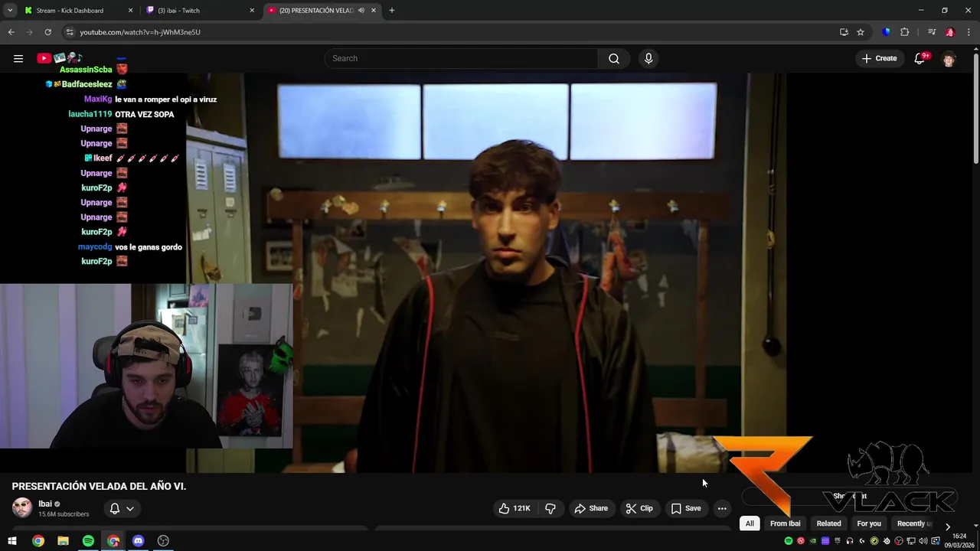Open the Ibai channel name link
980x551 pixels.
coord(45,504)
